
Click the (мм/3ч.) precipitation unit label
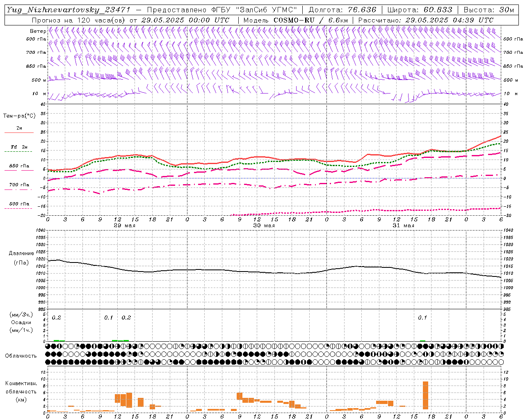[x=21, y=315]
